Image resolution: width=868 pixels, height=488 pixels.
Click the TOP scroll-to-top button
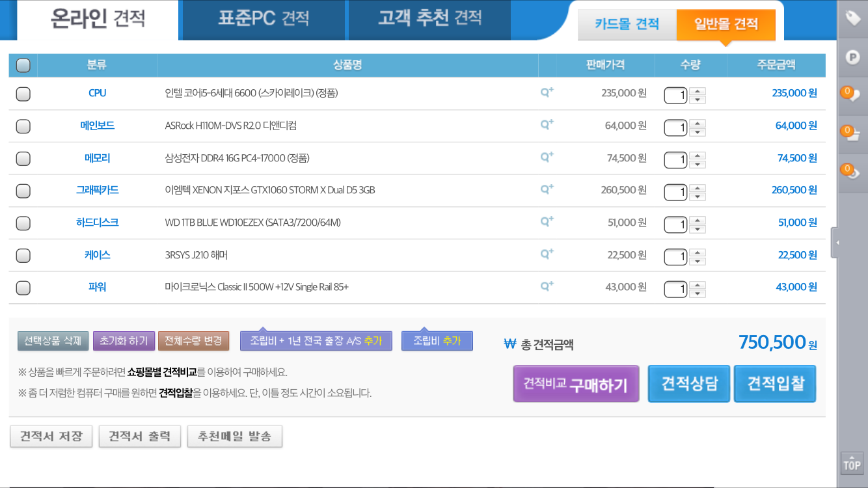coord(852,463)
